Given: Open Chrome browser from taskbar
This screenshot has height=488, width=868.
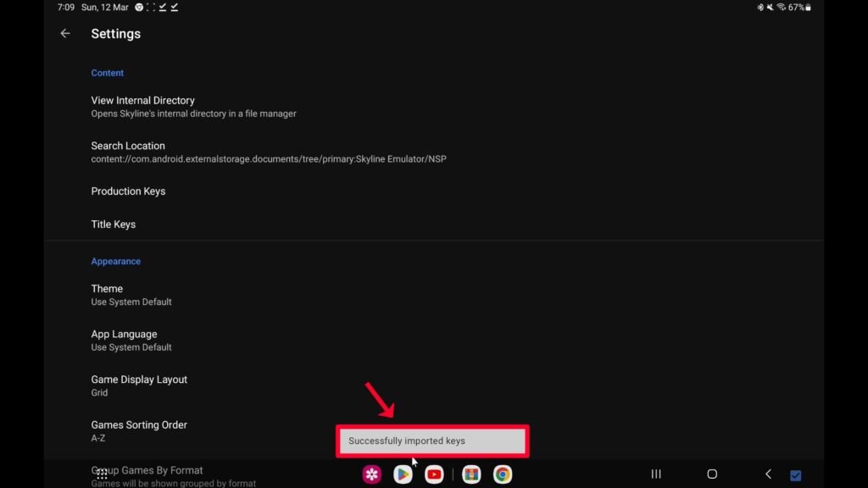Looking at the screenshot, I should [x=503, y=474].
